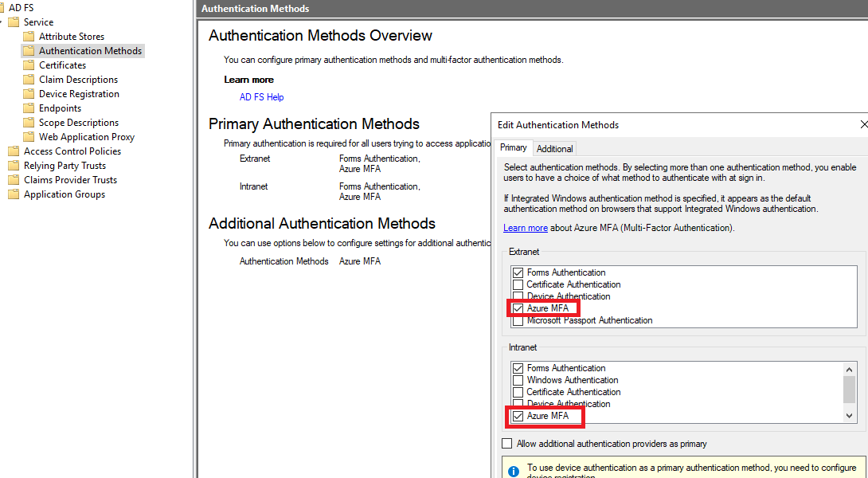Screen dimensions: 868x478
Task: Check Intranet Device Authentication
Action: pyautogui.click(x=518, y=403)
